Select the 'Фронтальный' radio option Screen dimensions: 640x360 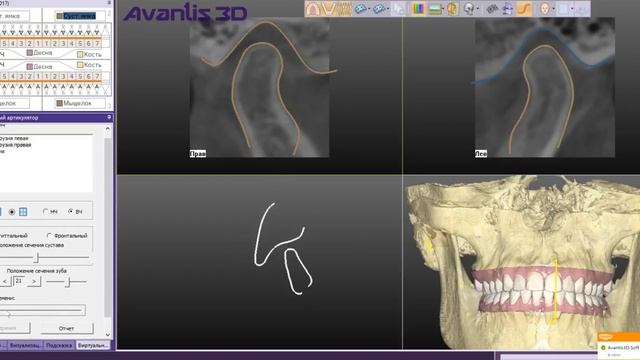[49, 236]
